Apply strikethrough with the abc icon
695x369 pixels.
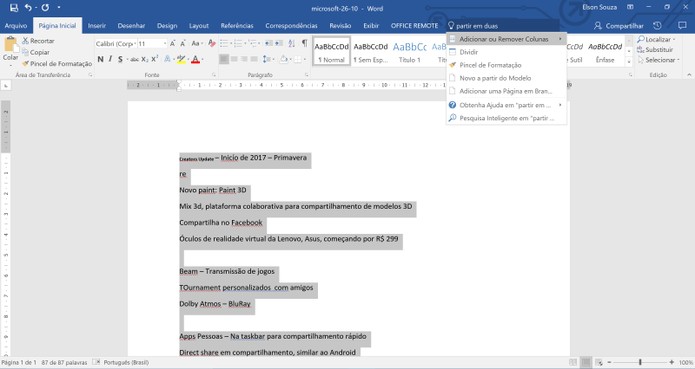point(134,59)
